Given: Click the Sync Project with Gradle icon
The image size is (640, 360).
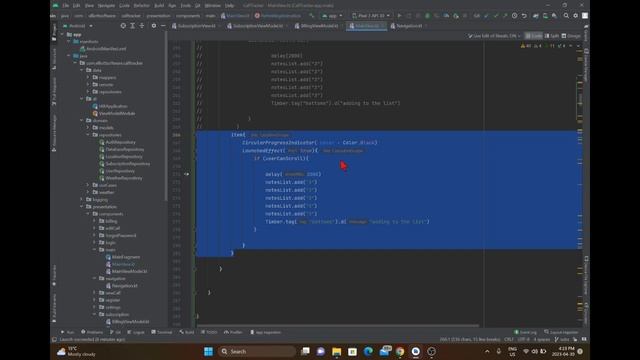Looking at the screenshot, I should (x=536, y=16).
